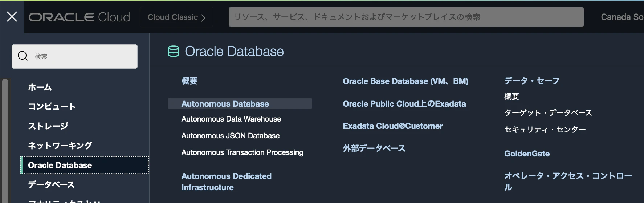This screenshot has width=644, height=203.
Task: Click the database icon beside Oracle Database heading
Action: click(174, 51)
